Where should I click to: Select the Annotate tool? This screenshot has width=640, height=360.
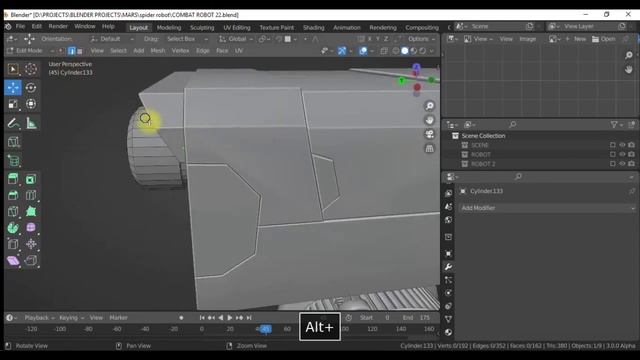coord(13,123)
